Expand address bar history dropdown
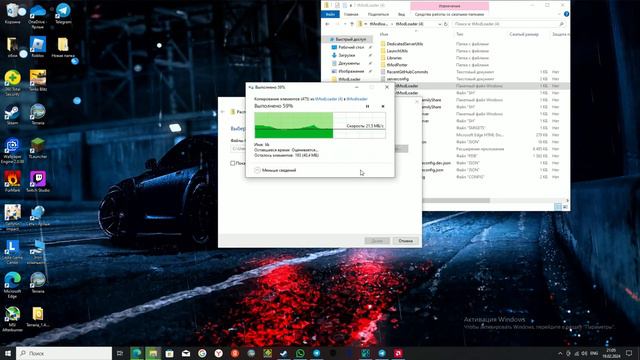 point(439,24)
